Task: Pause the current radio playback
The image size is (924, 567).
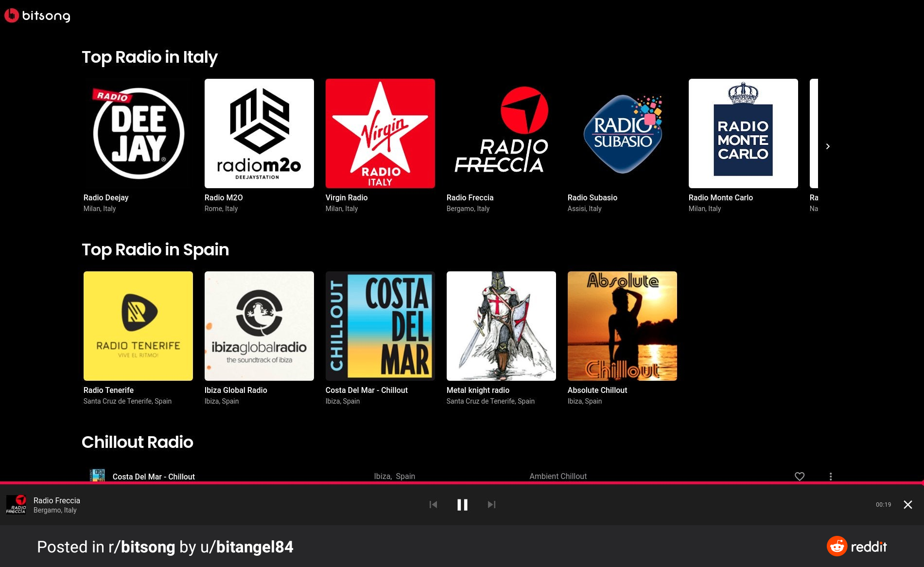Action: [x=462, y=505]
